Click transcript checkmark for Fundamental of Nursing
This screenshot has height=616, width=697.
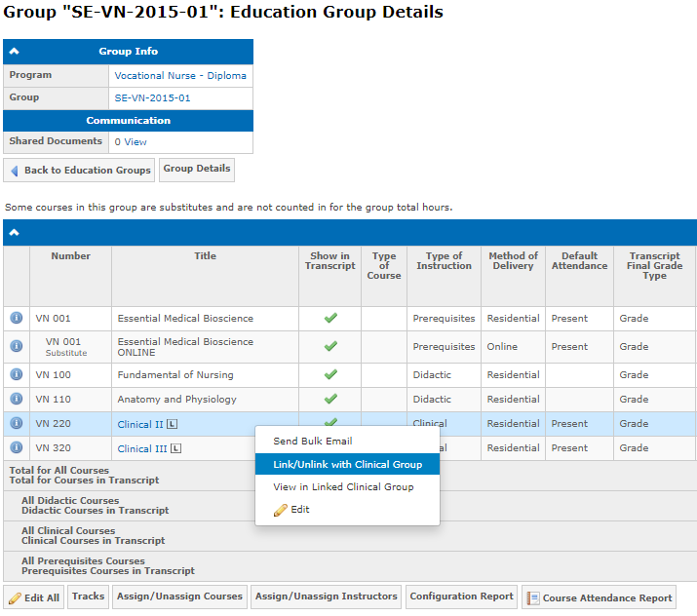click(330, 374)
